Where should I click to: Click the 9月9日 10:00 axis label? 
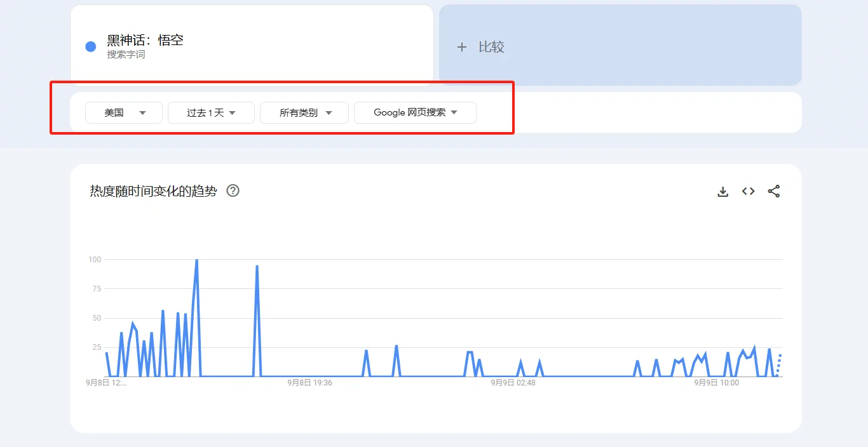tap(716, 383)
